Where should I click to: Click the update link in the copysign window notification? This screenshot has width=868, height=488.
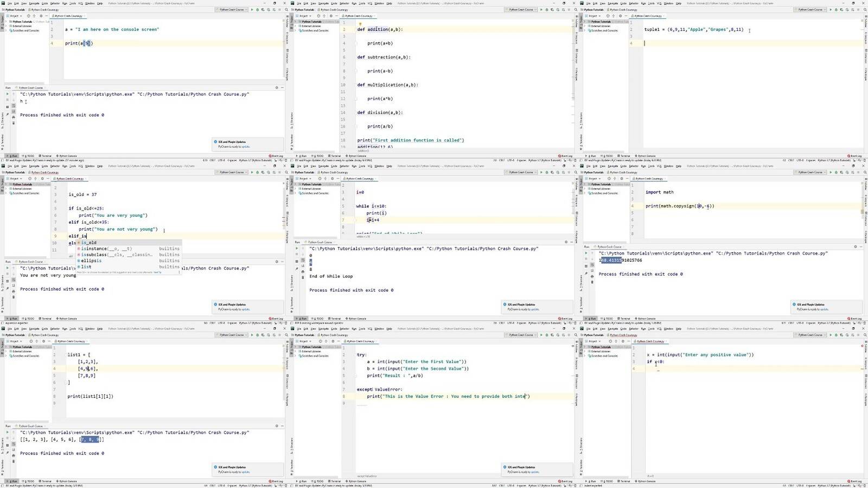pos(824,309)
